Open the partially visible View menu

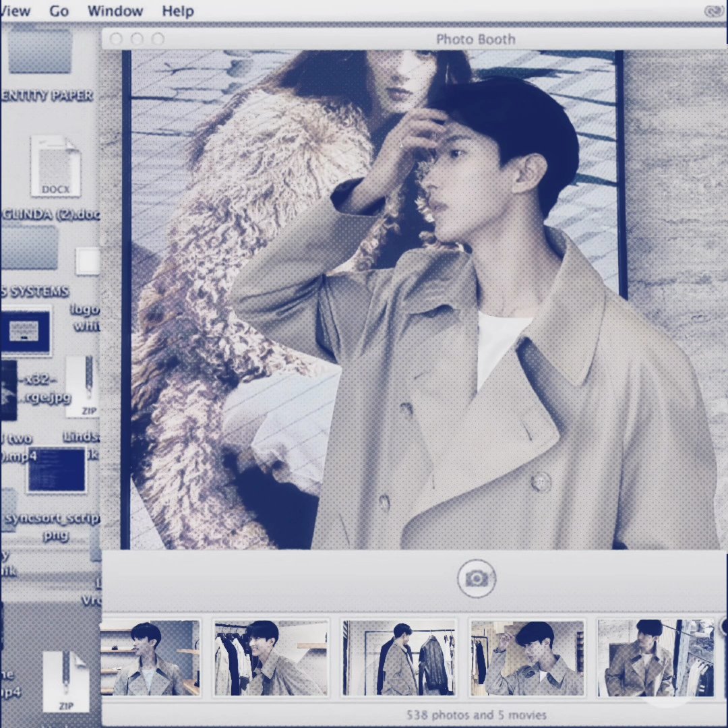pyautogui.click(x=16, y=11)
